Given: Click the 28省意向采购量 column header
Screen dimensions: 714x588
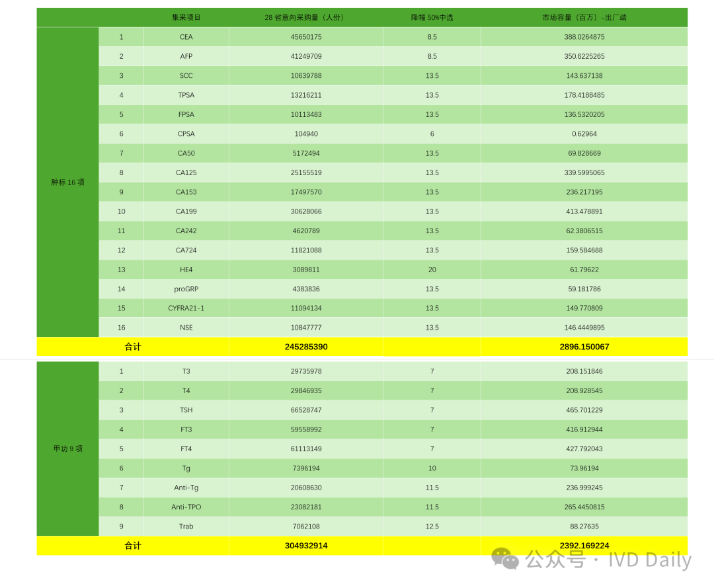Looking at the screenshot, I should click(305, 18).
